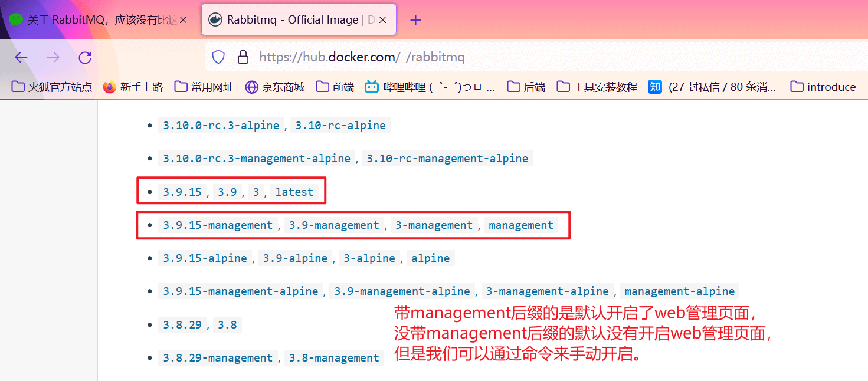Open 新手上路 Firefox bookmark
868x381 pixels.
(x=133, y=87)
